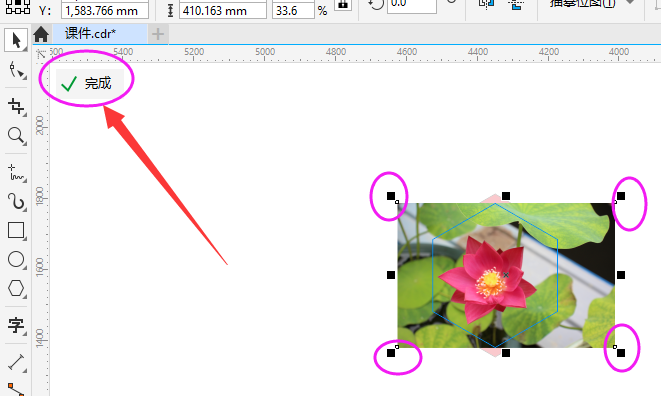Choose the Crop tool
661x396 pixels.
click(16, 106)
